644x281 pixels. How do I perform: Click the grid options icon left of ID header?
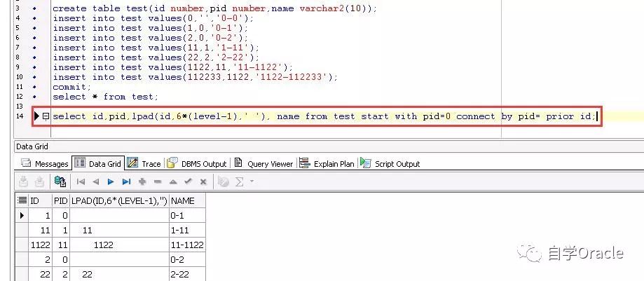point(22,200)
